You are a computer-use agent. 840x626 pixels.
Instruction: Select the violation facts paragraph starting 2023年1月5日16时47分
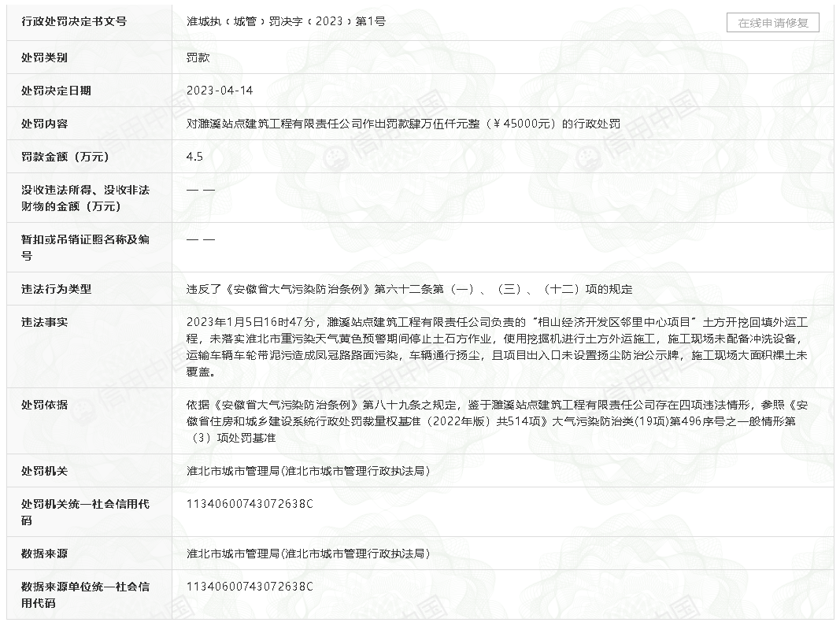(497, 346)
